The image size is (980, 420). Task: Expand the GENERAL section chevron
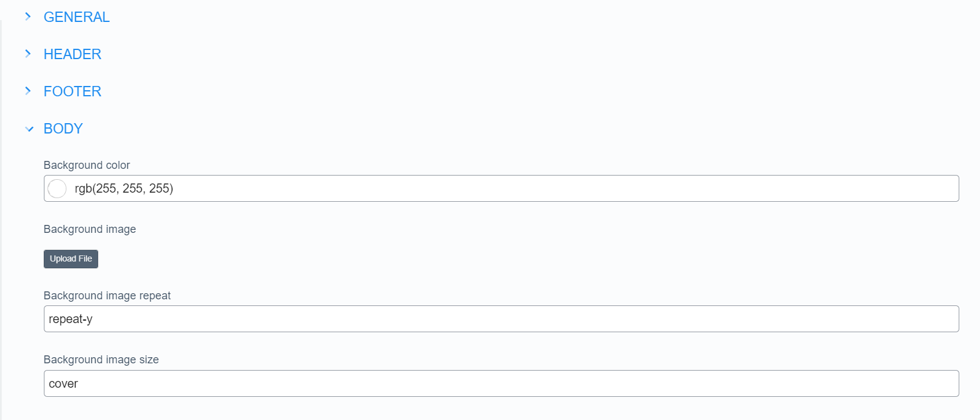point(28,16)
